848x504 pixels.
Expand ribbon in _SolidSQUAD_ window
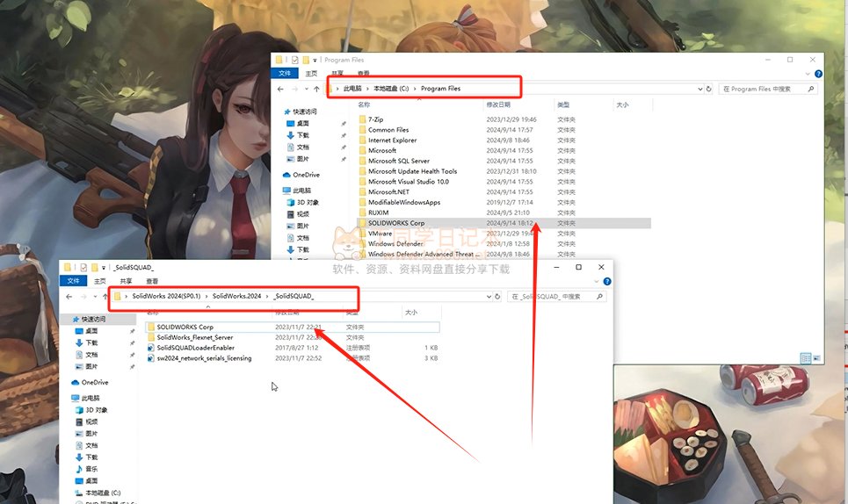tap(597, 282)
